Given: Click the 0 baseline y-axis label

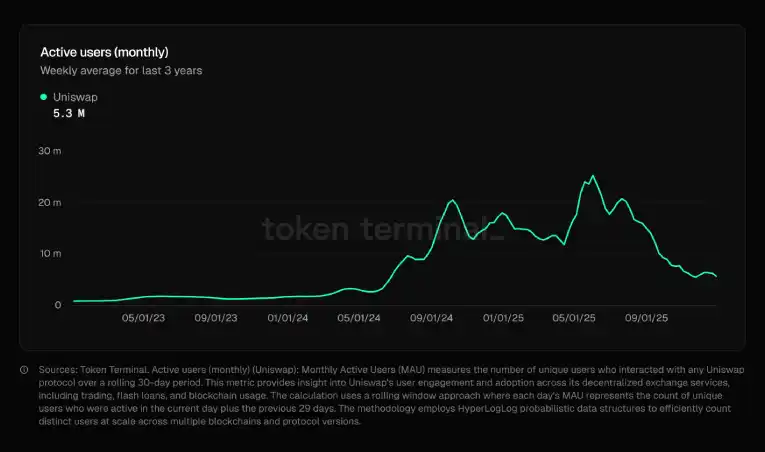Looking at the screenshot, I should click(58, 304).
